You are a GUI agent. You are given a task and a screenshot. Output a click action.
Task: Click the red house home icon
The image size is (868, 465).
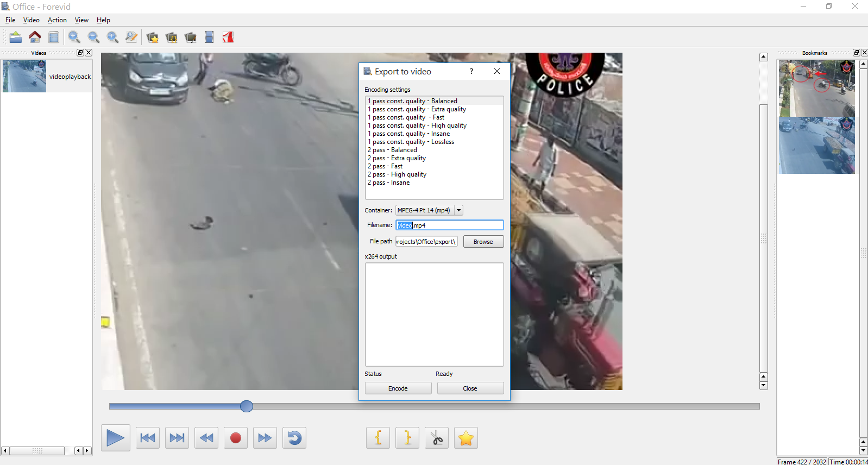coord(35,37)
